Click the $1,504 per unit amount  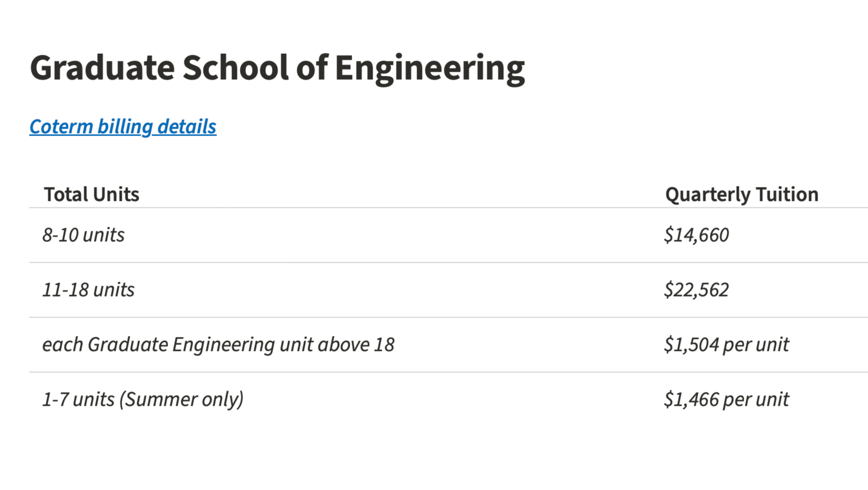tap(726, 344)
